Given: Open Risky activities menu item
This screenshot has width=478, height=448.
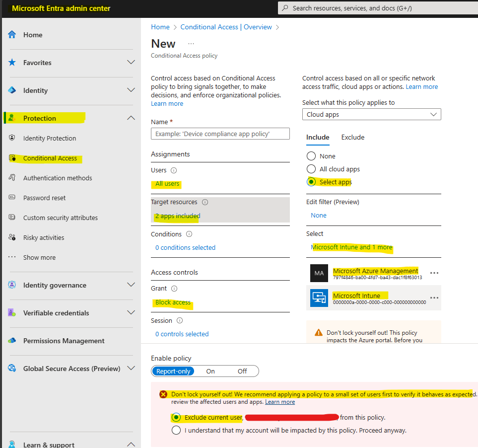Looking at the screenshot, I should click(44, 237).
